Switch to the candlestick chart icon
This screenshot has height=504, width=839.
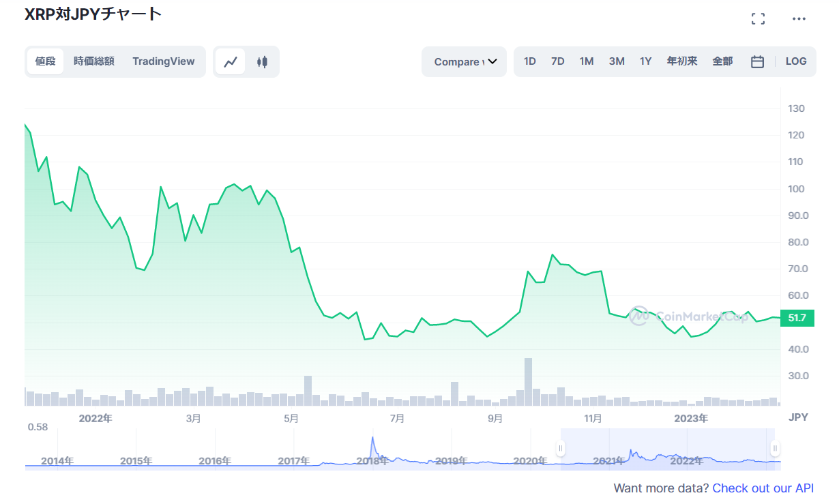[x=261, y=61]
